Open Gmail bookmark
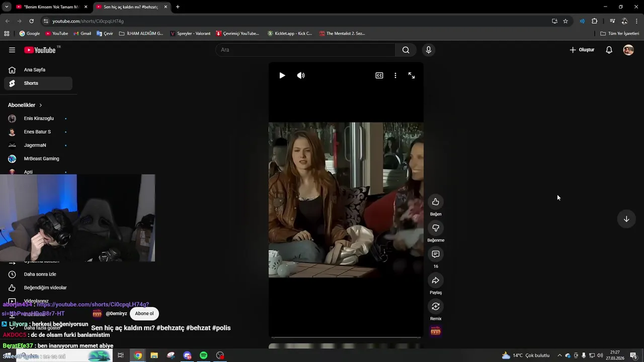This screenshot has width=644, height=362. point(83,34)
